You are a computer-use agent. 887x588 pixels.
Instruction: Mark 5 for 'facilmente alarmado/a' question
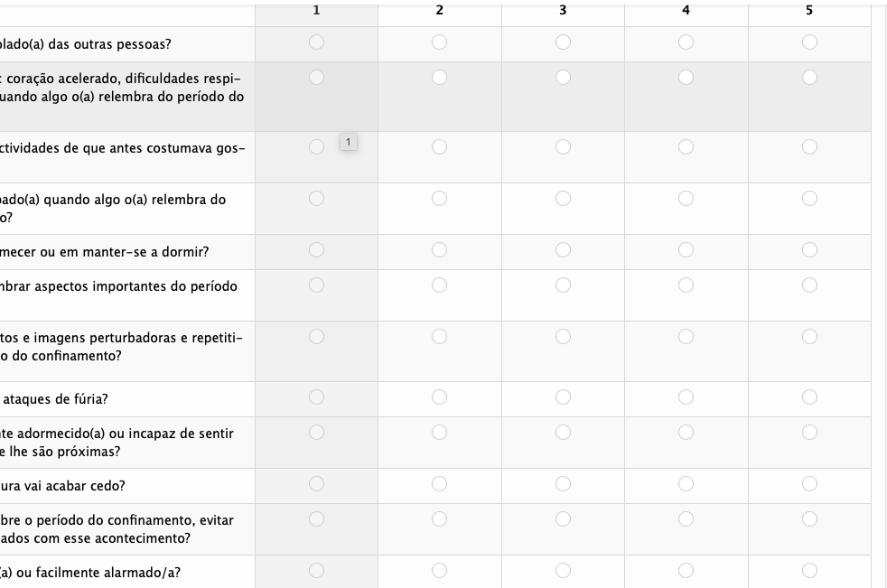tap(809, 570)
